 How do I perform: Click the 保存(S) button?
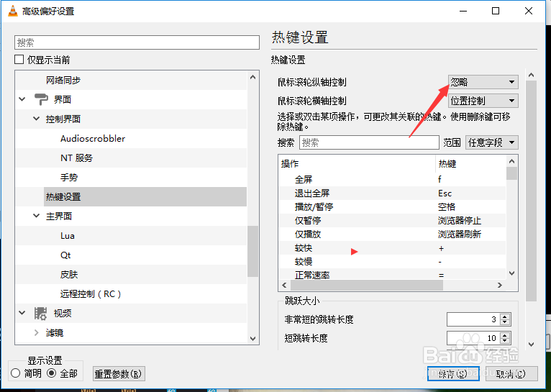coord(453,374)
